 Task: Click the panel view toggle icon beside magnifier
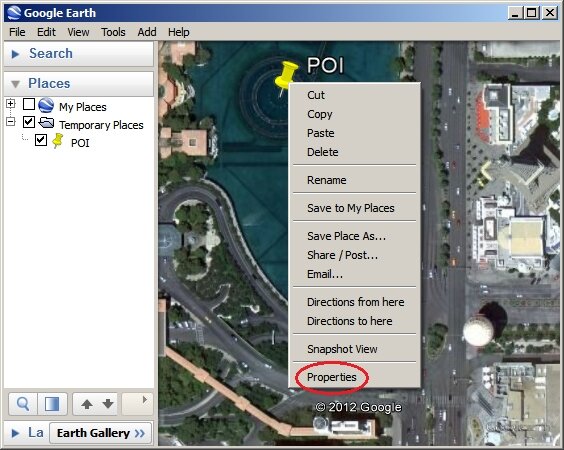[52, 404]
